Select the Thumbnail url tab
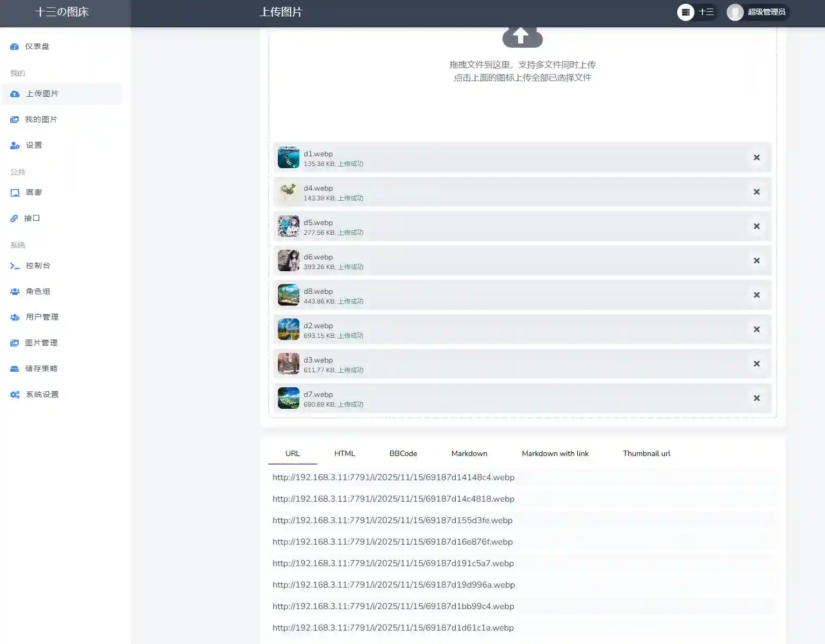Image resolution: width=825 pixels, height=644 pixels. pos(646,453)
